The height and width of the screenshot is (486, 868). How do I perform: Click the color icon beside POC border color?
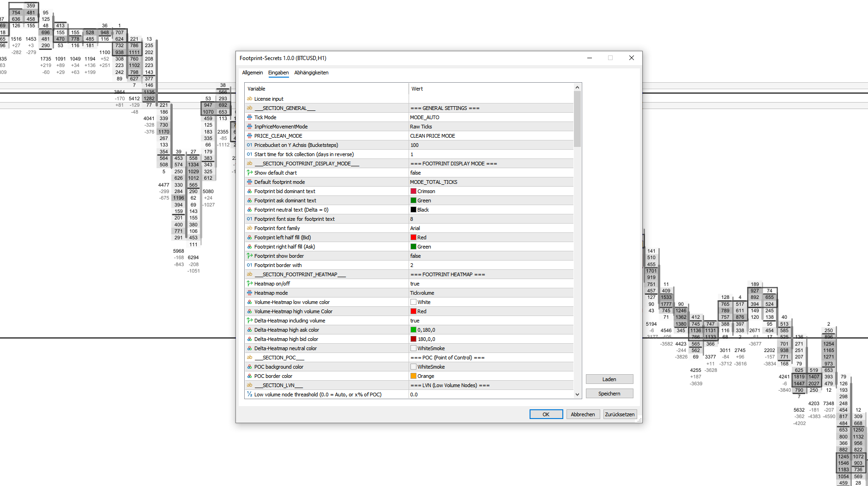[x=249, y=376]
